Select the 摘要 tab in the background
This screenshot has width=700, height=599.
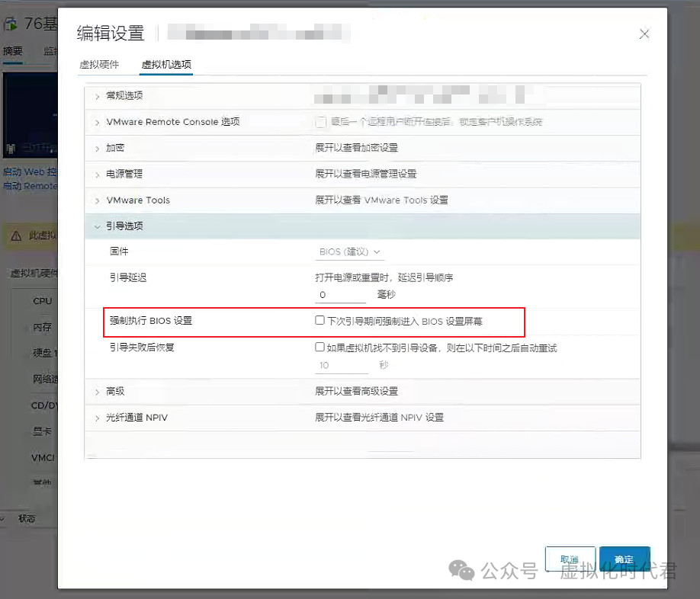pos(13,50)
